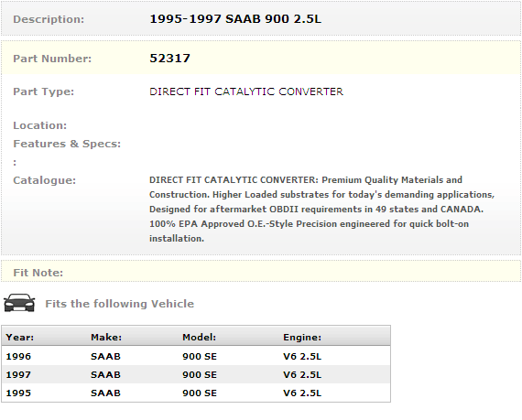
Task: Click the Engine column header
Action: (x=302, y=338)
